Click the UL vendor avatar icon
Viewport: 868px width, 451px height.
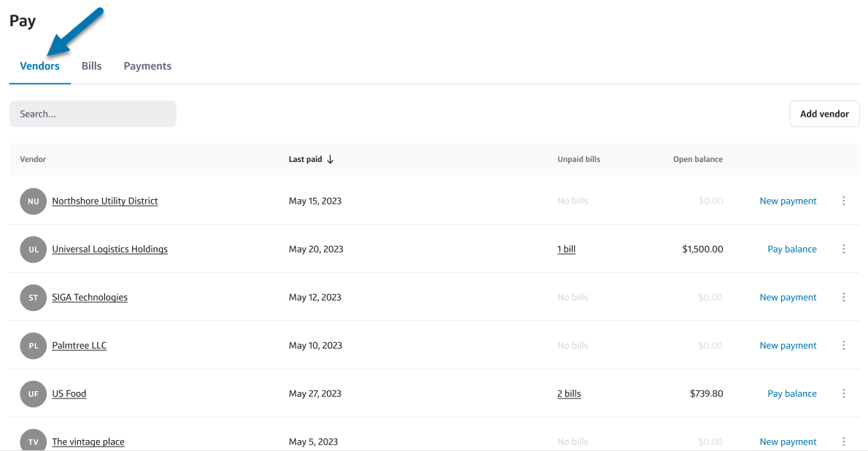34,250
